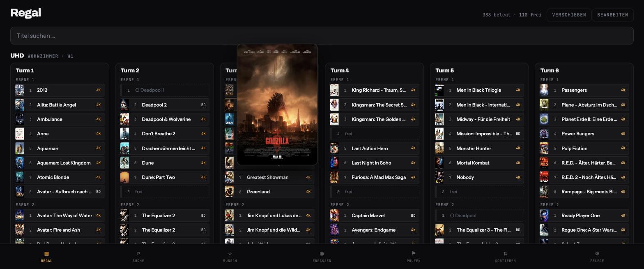Click the Ambulance cover thumbnail
The width and height of the screenshot is (644, 269).
[19, 119]
